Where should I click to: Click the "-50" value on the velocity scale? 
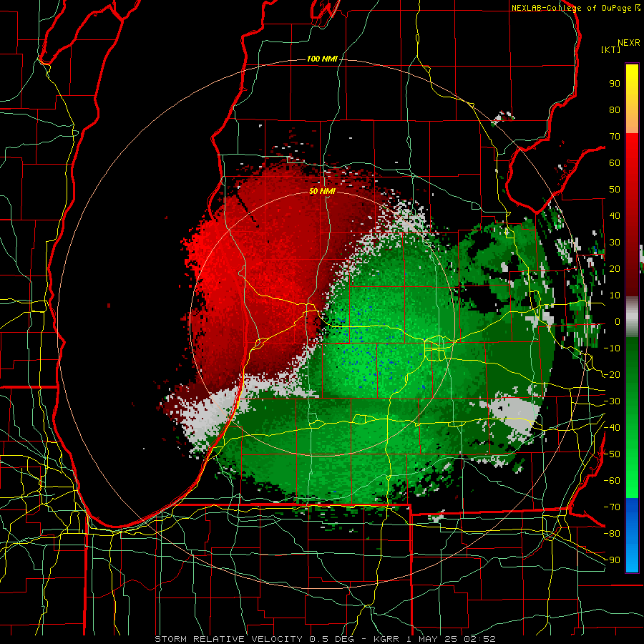coord(612,454)
